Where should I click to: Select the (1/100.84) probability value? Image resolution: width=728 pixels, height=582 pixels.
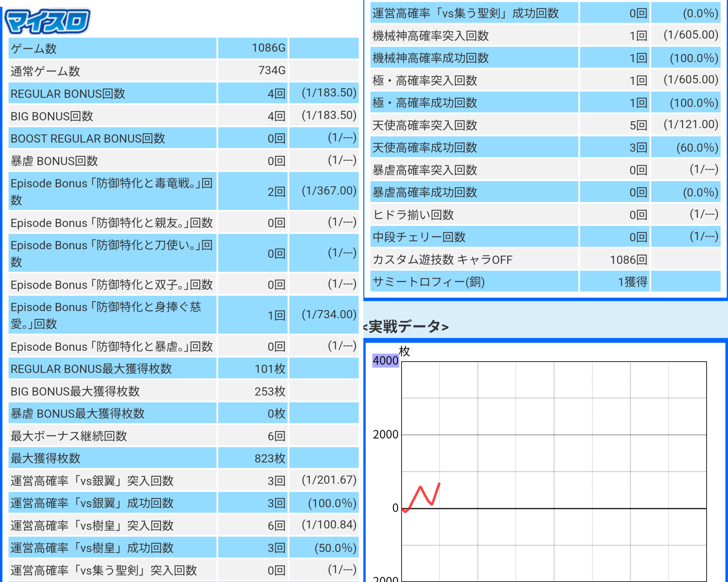329,525
